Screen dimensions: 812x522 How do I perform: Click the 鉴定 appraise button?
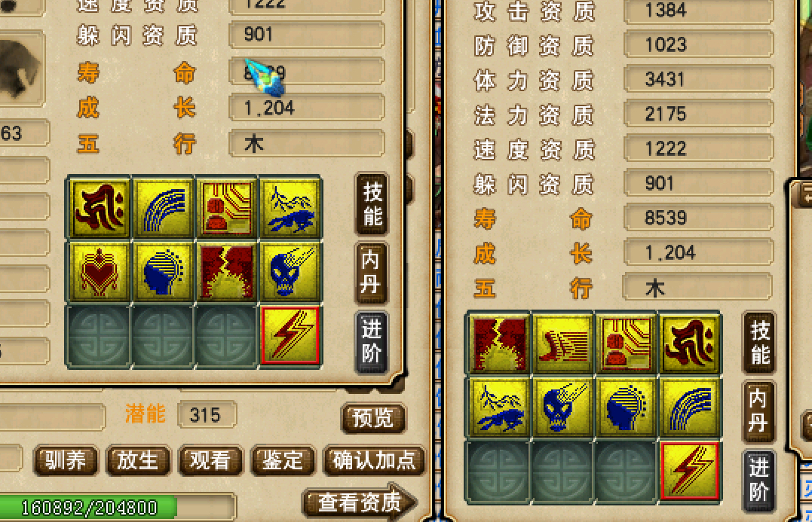tap(283, 460)
